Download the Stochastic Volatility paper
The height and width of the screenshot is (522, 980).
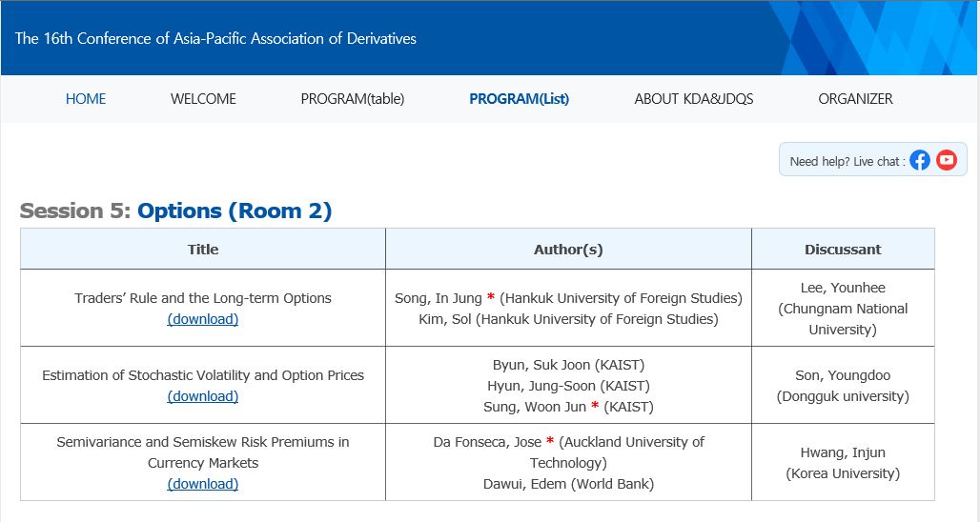(x=202, y=396)
